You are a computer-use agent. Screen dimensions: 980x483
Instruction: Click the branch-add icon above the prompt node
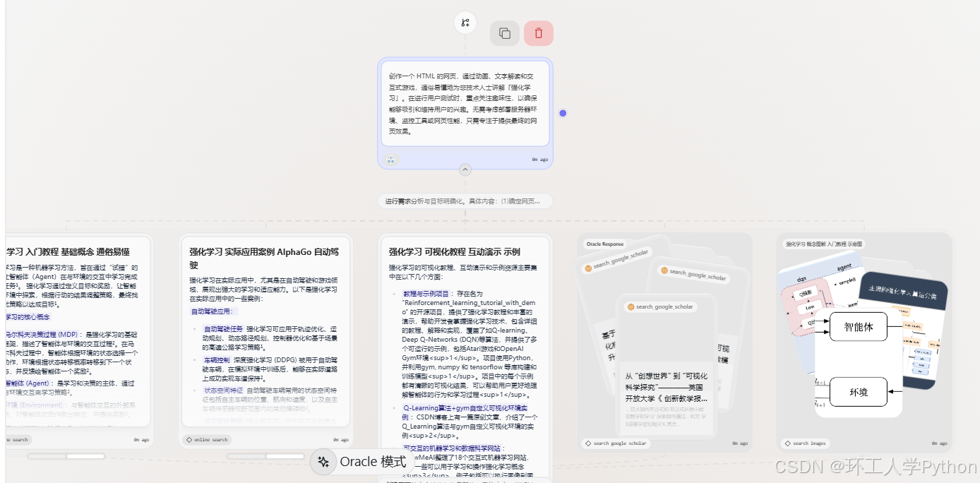coord(465,23)
